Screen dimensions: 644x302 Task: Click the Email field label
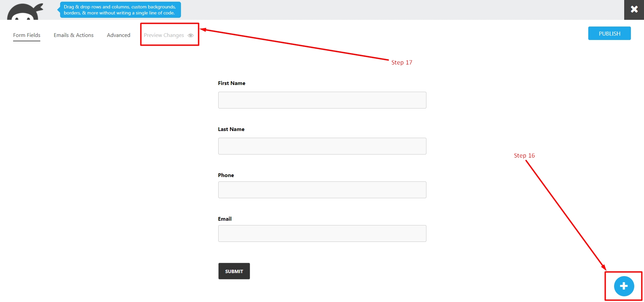coord(225,219)
